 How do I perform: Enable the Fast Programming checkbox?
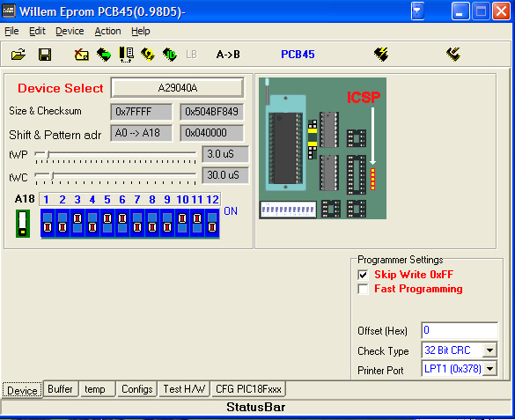coord(363,290)
